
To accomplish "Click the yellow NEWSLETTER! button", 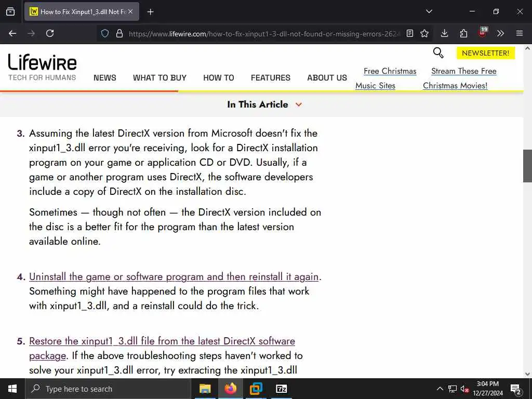I will tap(486, 53).
